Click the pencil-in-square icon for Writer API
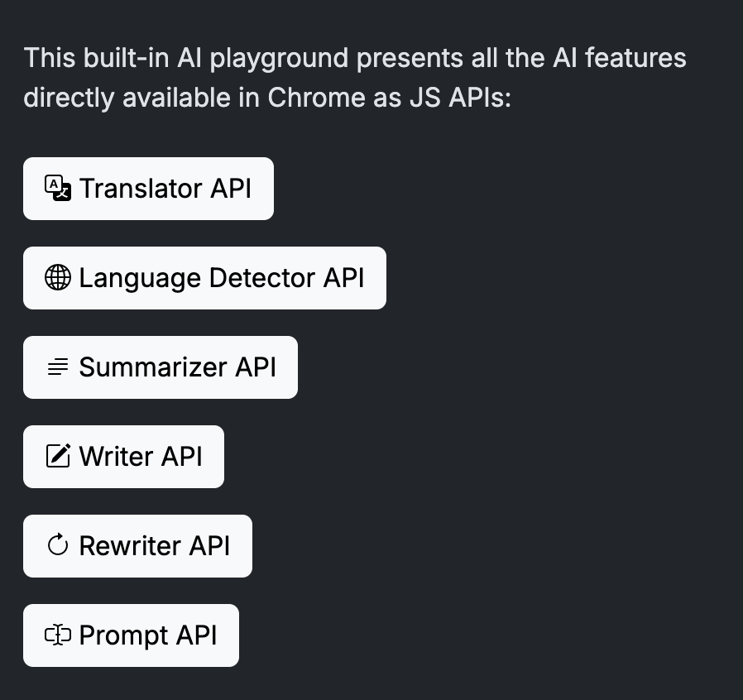This screenshot has width=743, height=700. (56, 456)
